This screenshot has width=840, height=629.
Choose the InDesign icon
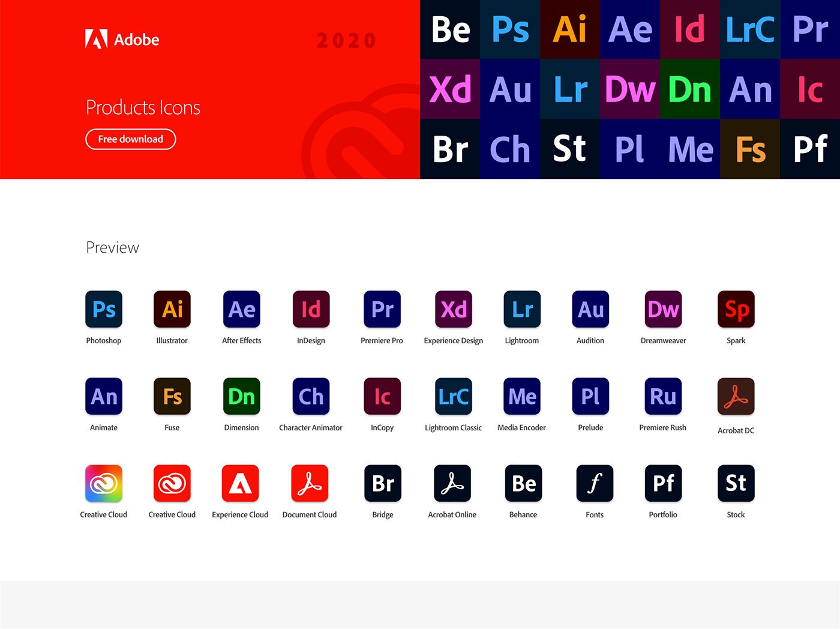pyautogui.click(x=311, y=309)
